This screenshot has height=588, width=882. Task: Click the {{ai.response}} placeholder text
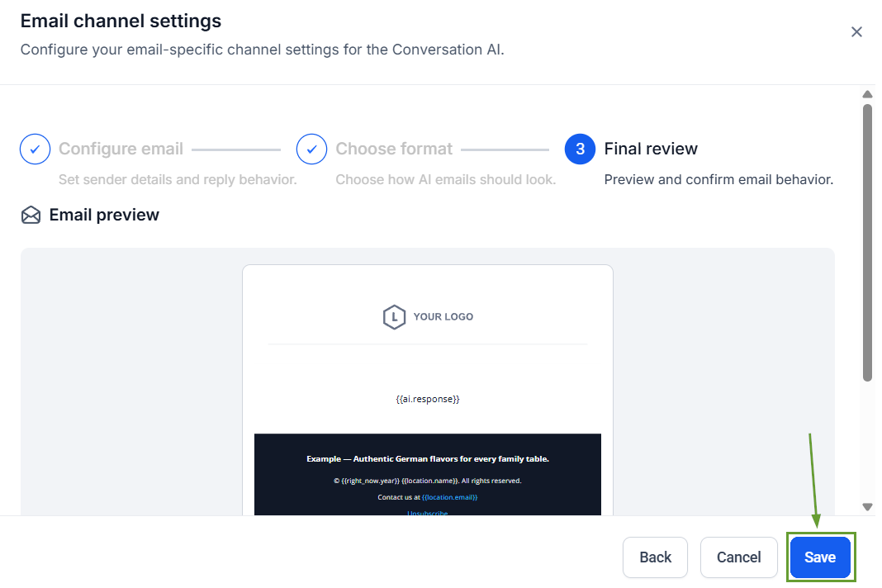428,399
